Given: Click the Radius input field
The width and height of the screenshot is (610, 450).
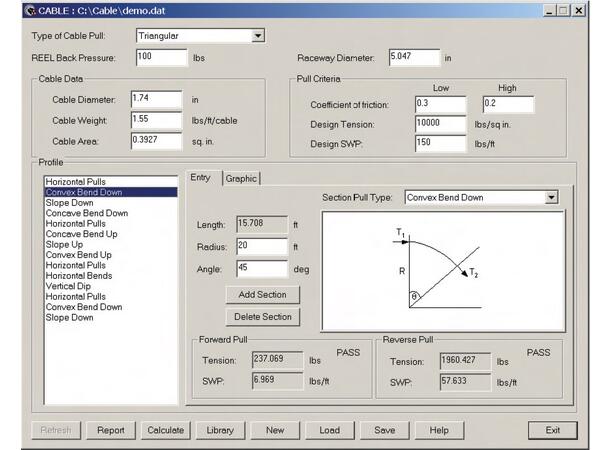Looking at the screenshot, I should click(262, 247).
